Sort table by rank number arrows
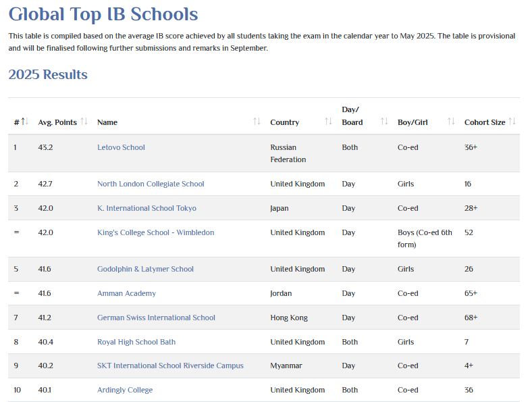The height and width of the screenshot is (402, 532). click(24, 122)
